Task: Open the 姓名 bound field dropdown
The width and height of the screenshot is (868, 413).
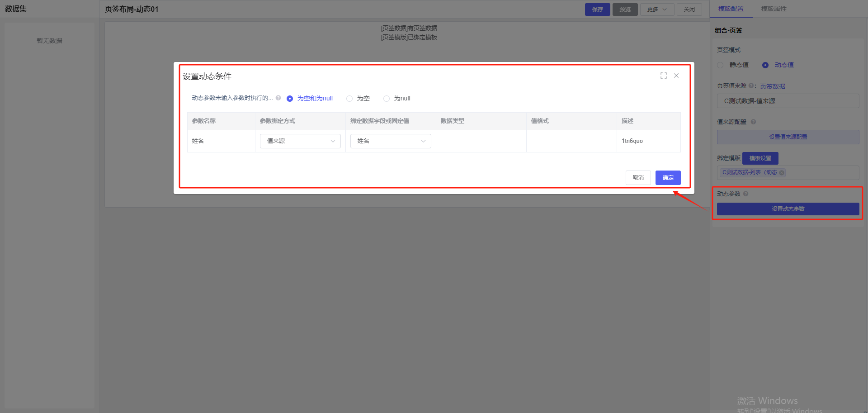Action: coord(391,141)
